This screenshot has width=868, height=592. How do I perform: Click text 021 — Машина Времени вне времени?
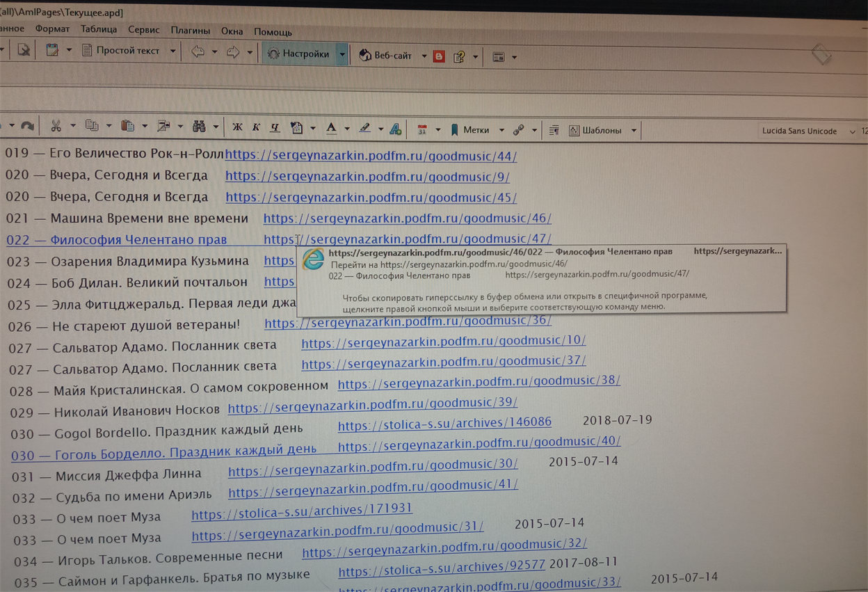[127, 218]
